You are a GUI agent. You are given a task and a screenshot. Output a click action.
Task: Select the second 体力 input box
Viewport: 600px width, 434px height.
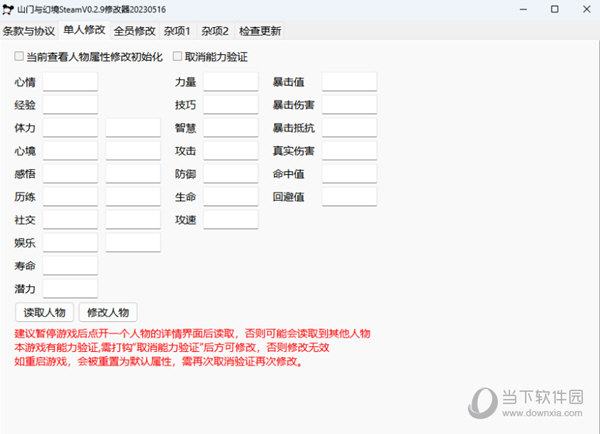133,127
